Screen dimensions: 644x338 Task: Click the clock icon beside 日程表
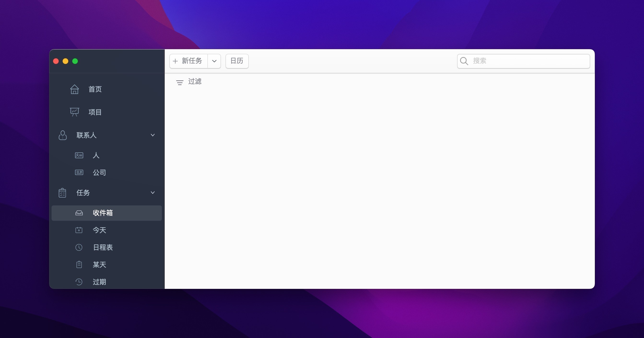[x=79, y=247]
